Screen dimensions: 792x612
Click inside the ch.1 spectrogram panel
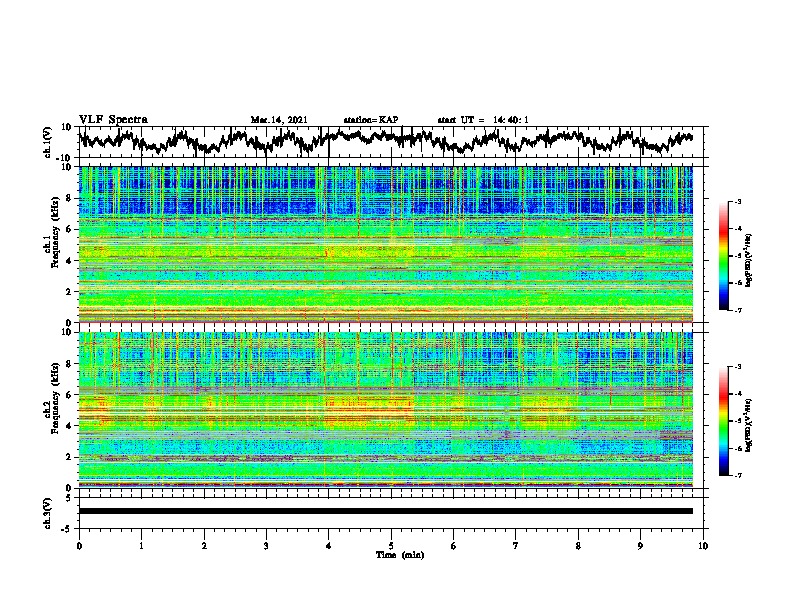tap(386, 244)
